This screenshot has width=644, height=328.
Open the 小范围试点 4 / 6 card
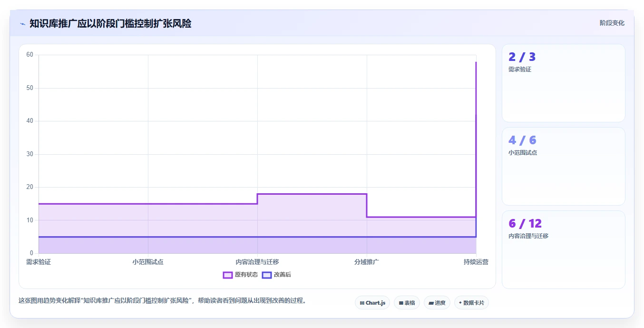pyautogui.click(x=564, y=166)
